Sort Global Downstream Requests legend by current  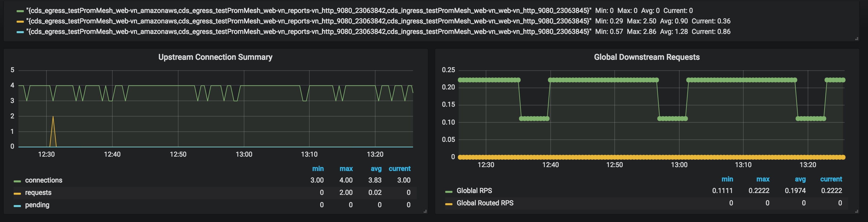coord(831,179)
